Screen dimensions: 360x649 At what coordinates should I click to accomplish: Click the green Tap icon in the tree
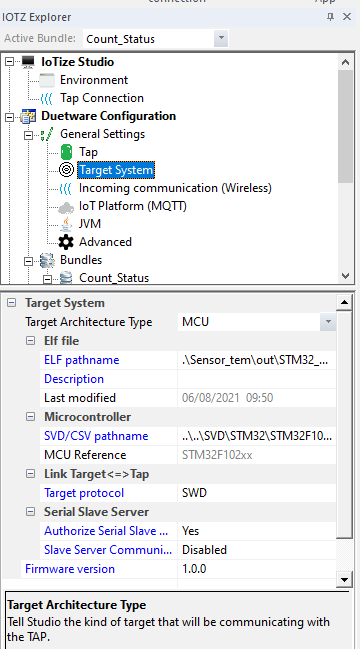click(66, 152)
